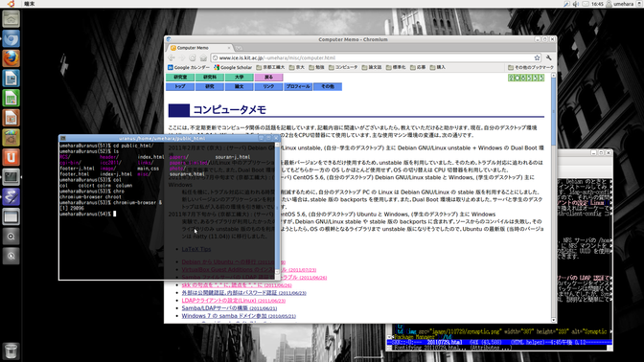The image size is (644, 362).
Task: Click the Ubuntu logo dash button
Action: coord(11,4)
